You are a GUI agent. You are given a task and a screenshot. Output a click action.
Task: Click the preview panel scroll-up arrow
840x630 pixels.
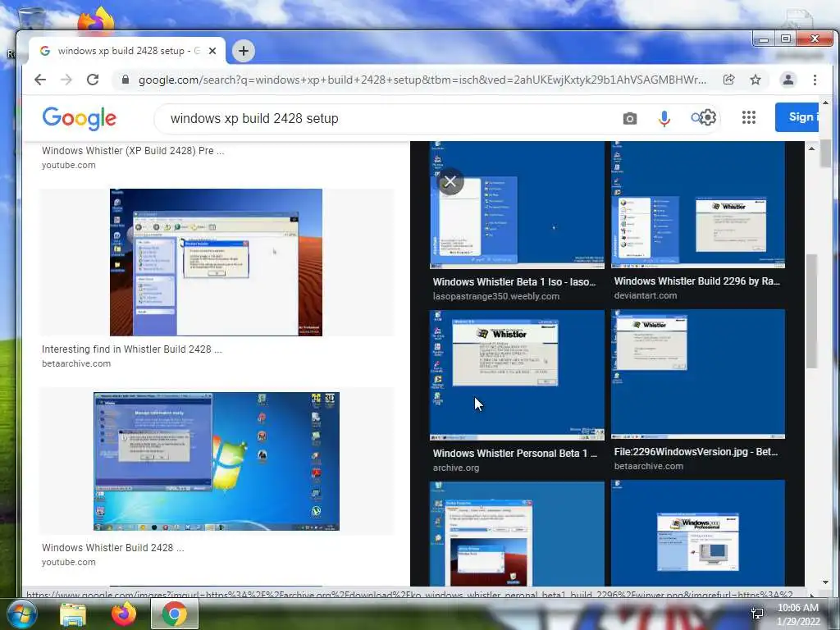(x=811, y=148)
